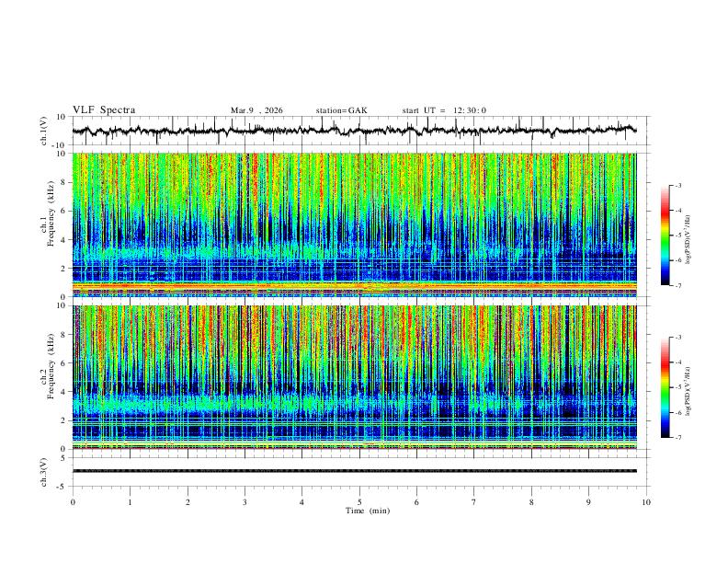Click the "ch.1(V)" waveform axis label
The height and width of the screenshot is (563, 728).
point(44,131)
